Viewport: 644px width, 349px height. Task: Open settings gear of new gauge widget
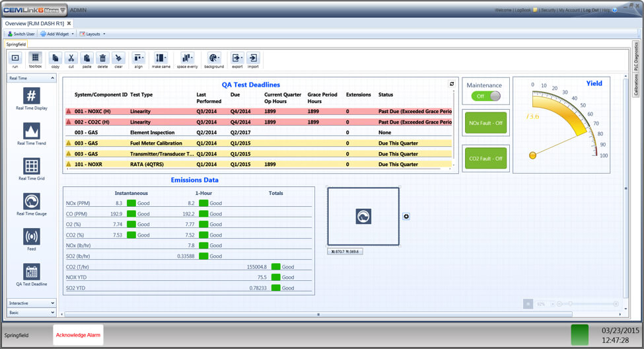tap(406, 217)
